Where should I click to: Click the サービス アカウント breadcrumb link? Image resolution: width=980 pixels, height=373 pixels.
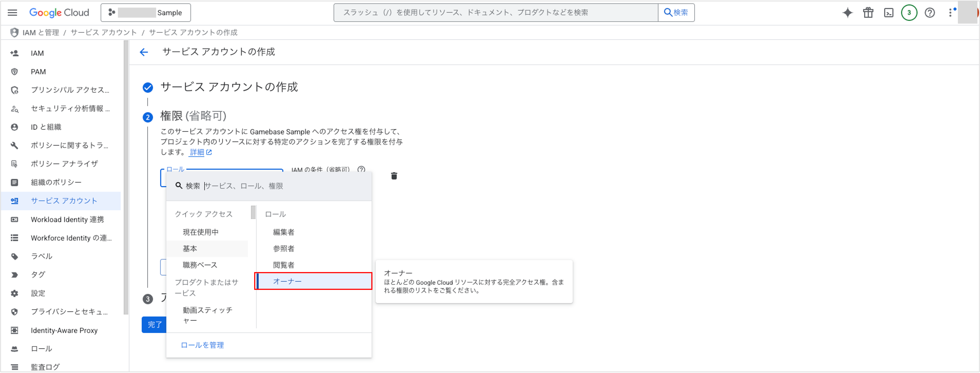pyautogui.click(x=104, y=32)
